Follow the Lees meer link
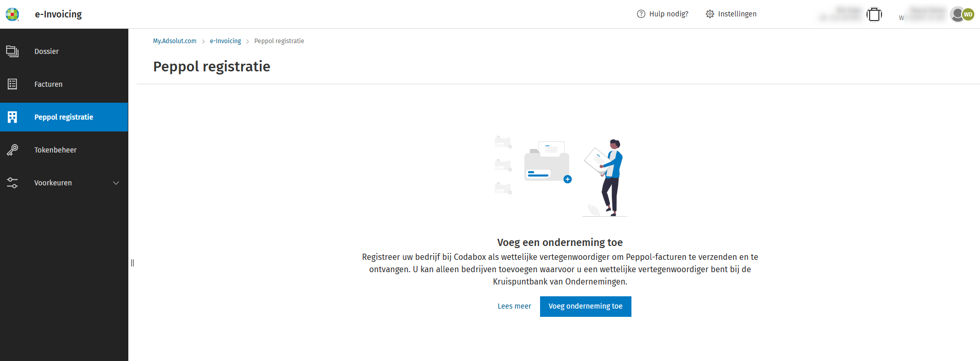The width and height of the screenshot is (980, 361). 514,306
